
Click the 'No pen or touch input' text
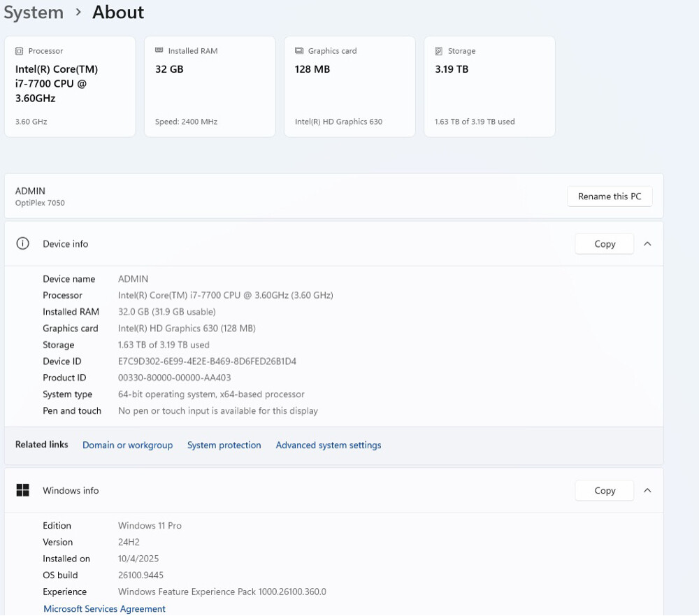coord(217,411)
